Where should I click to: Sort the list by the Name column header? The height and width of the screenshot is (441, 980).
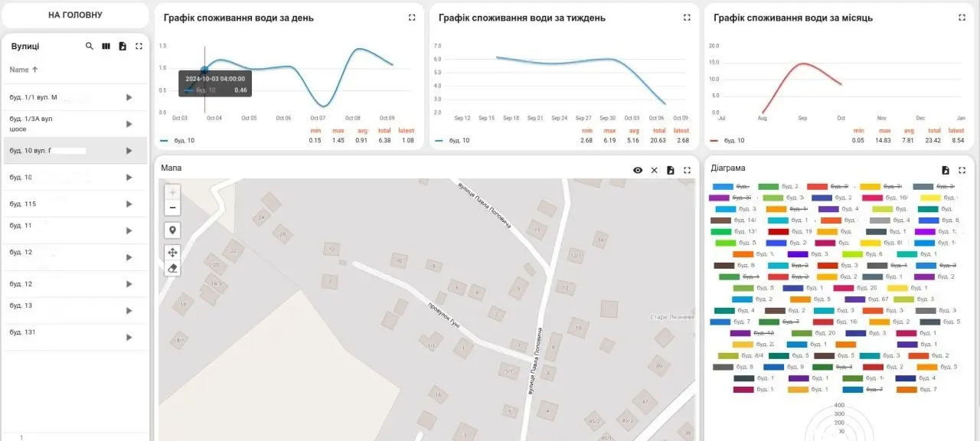[x=19, y=70]
